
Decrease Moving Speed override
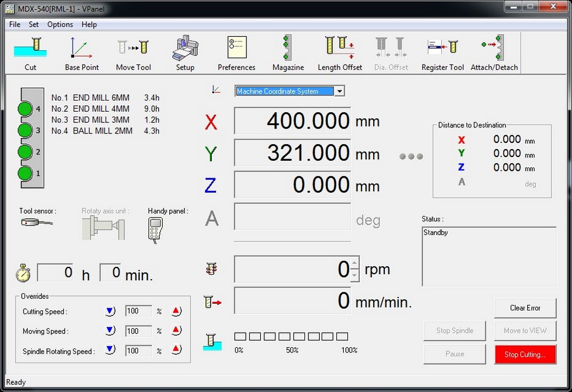pos(110,331)
